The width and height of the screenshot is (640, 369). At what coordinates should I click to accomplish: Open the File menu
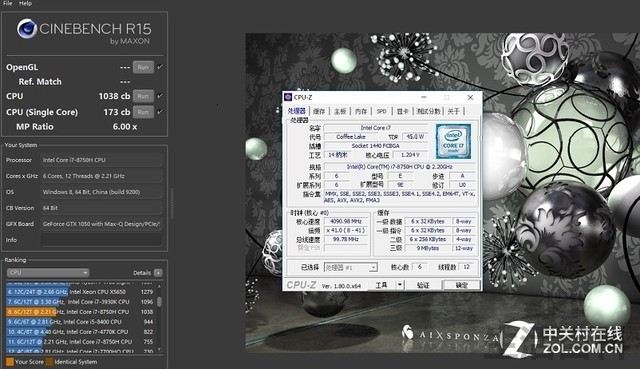(x=8, y=3)
